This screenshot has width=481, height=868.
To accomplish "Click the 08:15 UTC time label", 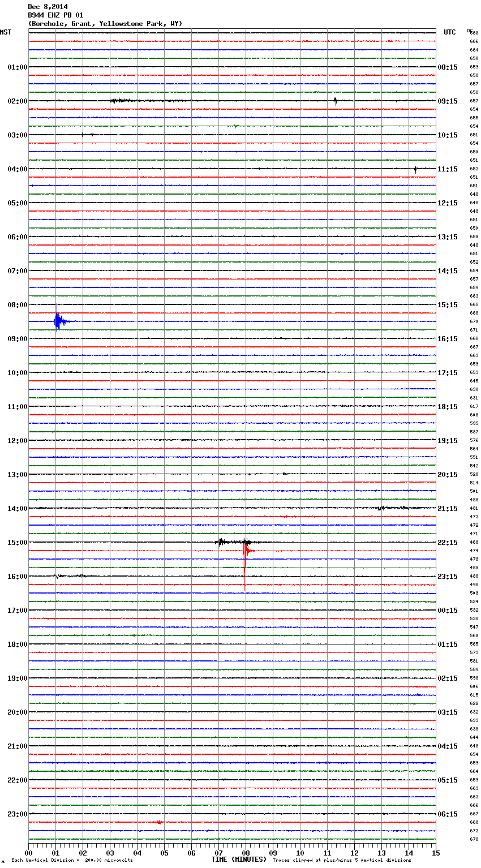I will click(x=448, y=67).
